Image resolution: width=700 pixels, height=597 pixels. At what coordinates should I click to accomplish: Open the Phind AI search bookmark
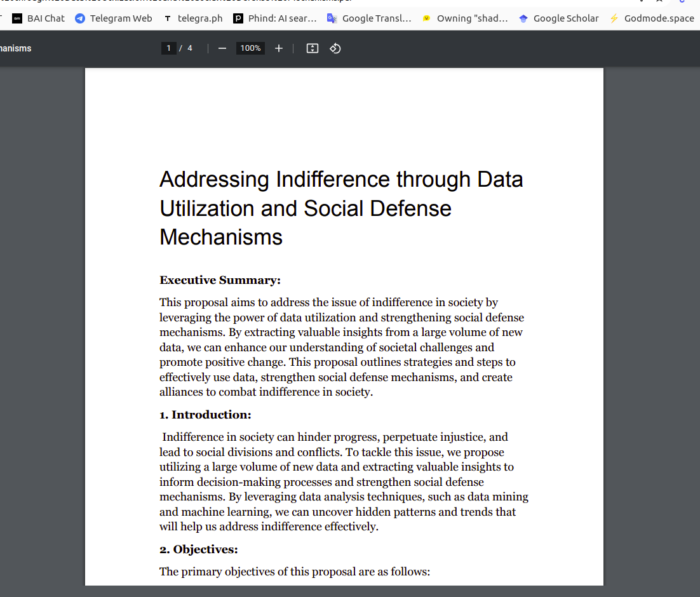[275, 18]
